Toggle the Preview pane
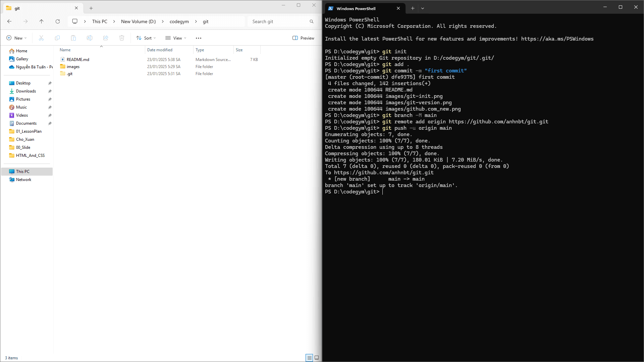Screen dimensions: 644x362 (303, 38)
